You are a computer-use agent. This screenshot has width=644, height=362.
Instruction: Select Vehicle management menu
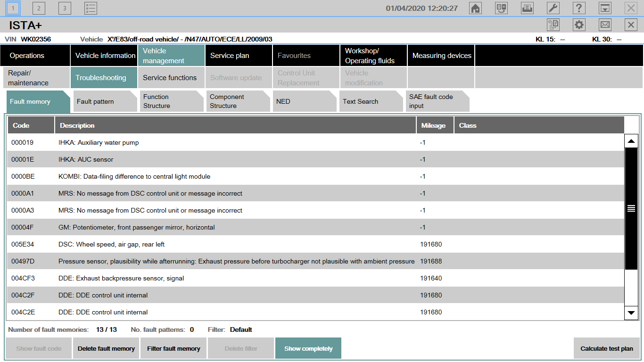click(x=171, y=56)
